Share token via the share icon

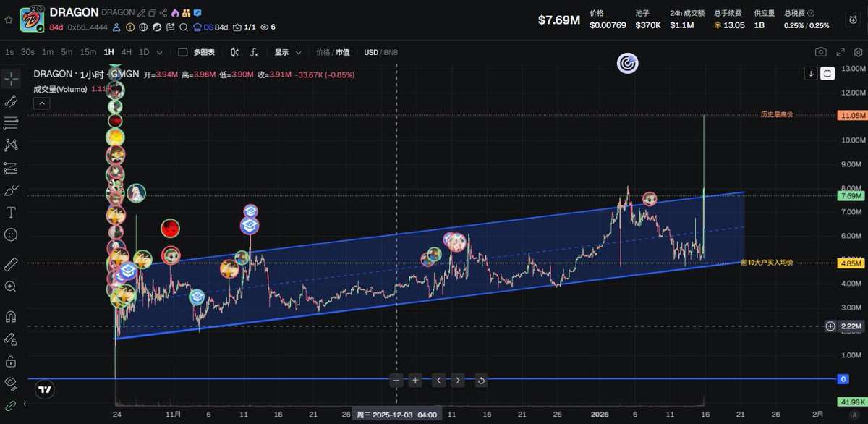tap(163, 13)
